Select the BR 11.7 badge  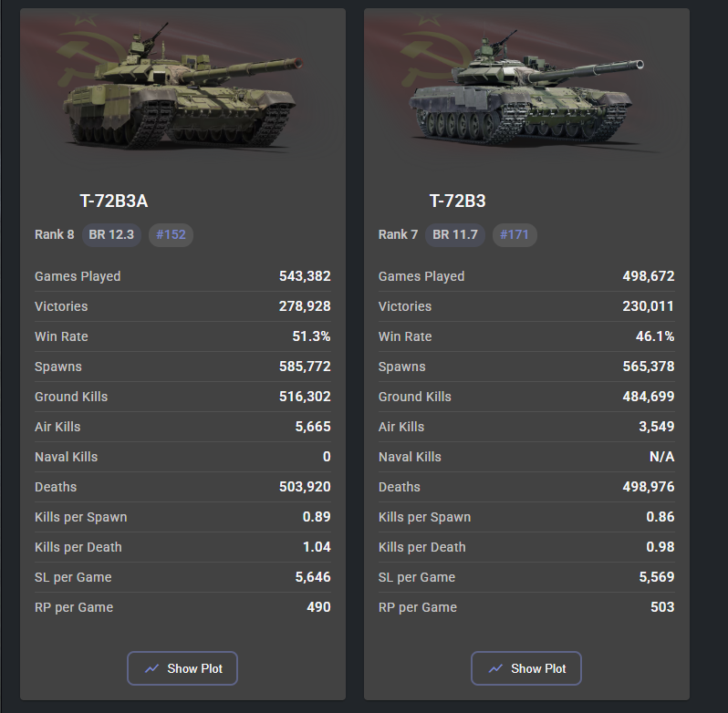pos(455,234)
